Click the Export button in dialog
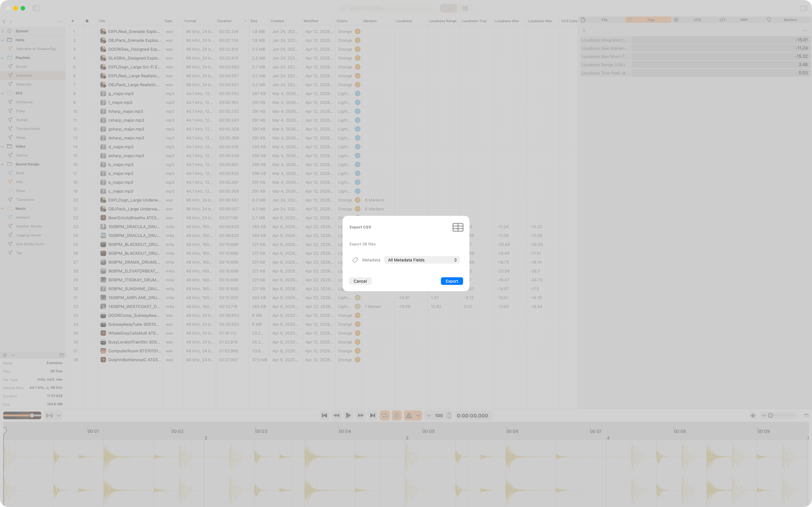 pos(451,281)
